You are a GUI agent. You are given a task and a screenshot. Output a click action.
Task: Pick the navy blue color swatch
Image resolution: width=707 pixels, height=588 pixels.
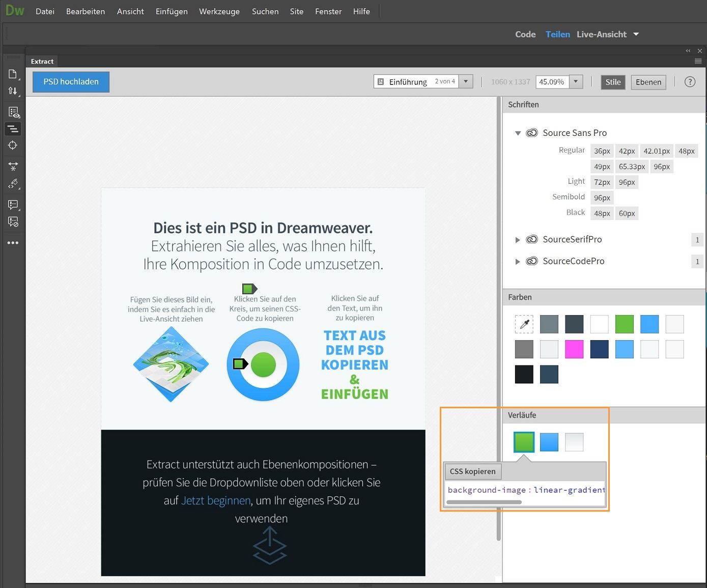600,349
